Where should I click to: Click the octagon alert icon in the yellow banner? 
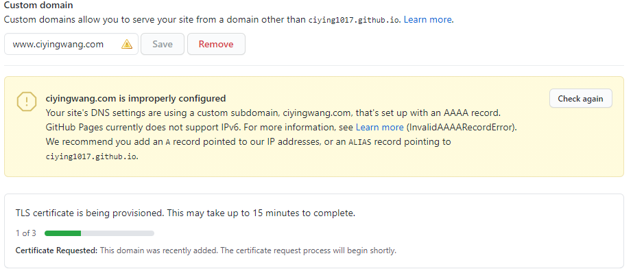point(27,102)
